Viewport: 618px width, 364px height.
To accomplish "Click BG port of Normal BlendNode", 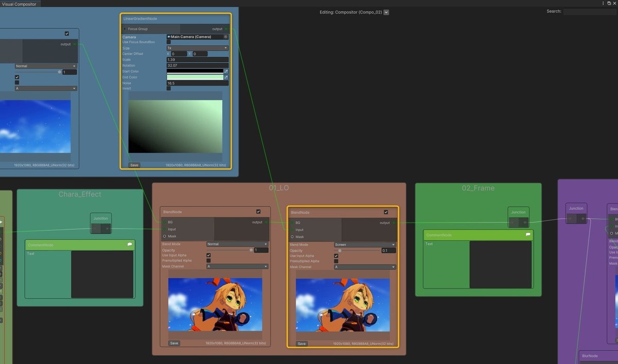I will (164, 222).
